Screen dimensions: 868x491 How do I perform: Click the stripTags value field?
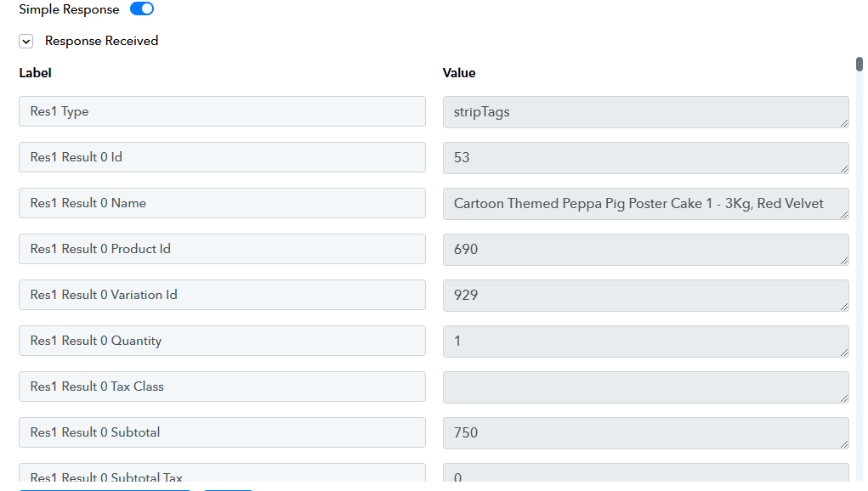point(645,112)
